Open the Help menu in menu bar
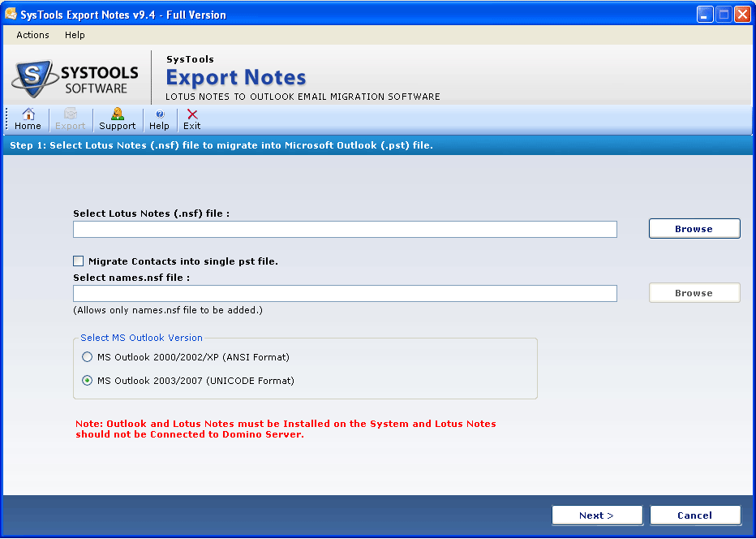756x539 pixels. pyautogui.click(x=75, y=35)
